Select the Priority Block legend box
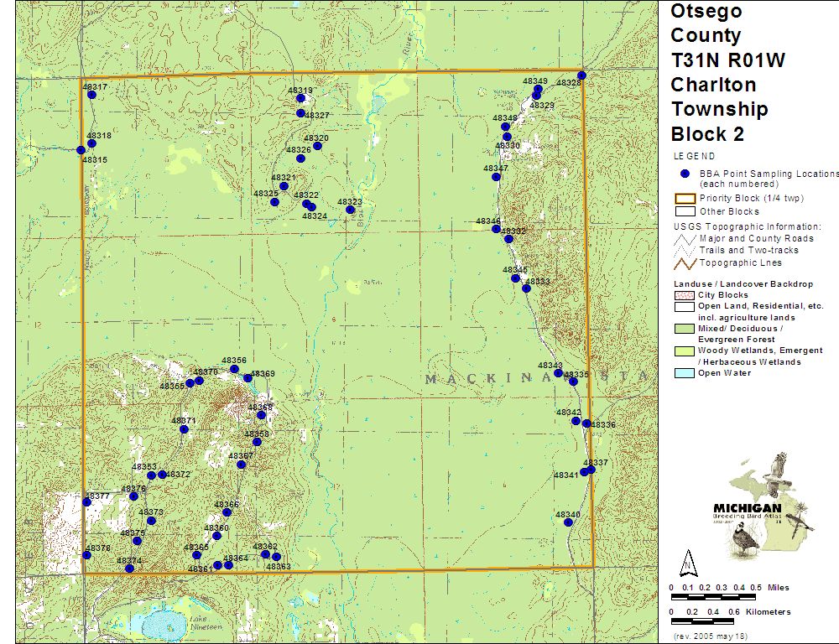The image size is (839, 644). [685, 199]
